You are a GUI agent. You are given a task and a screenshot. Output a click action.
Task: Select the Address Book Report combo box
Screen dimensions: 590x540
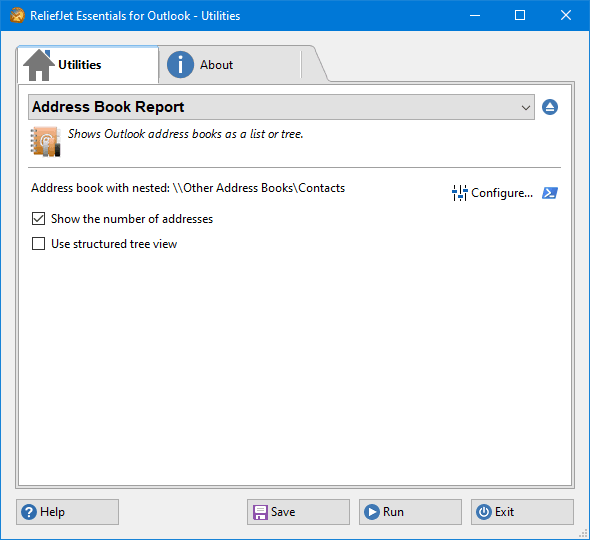coord(281,107)
